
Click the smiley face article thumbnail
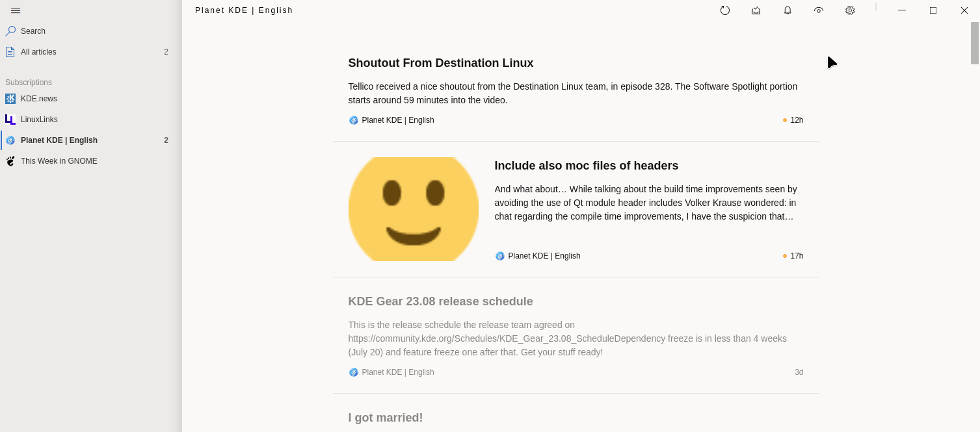414,209
